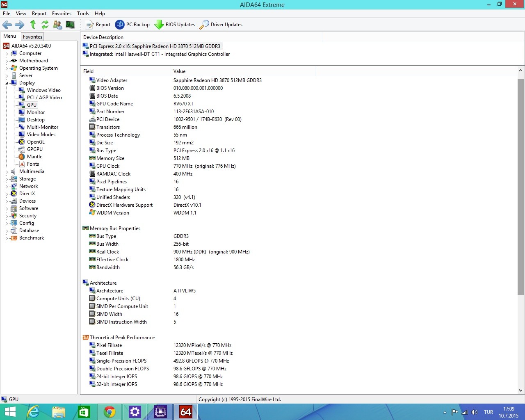Image resolution: width=525 pixels, height=420 pixels.
Task: Open Internet Explorer from taskbar
Action: (x=33, y=412)
